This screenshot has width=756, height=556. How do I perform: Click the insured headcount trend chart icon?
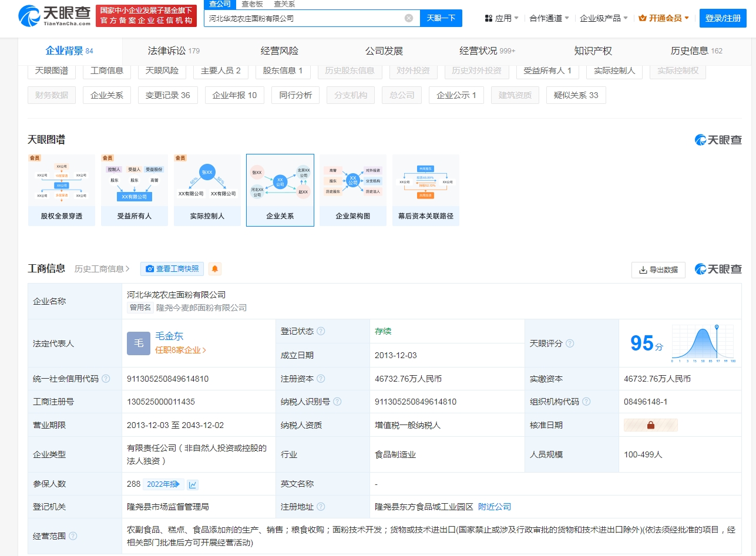coord(193,484)
